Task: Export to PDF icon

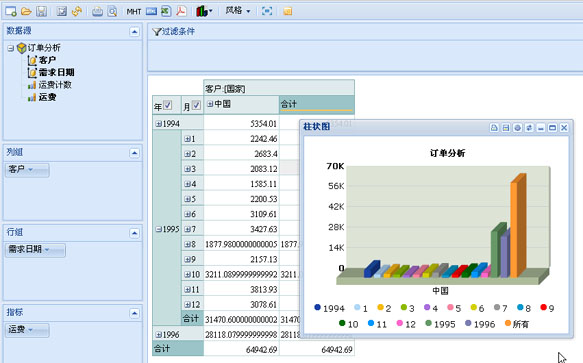Action: point(181,12)
